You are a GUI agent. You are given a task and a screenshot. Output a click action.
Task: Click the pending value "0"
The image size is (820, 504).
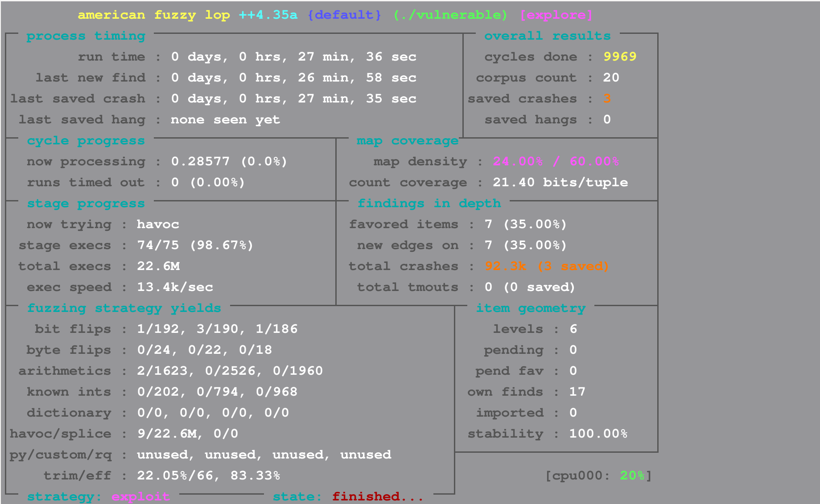(x=573, y=350)
